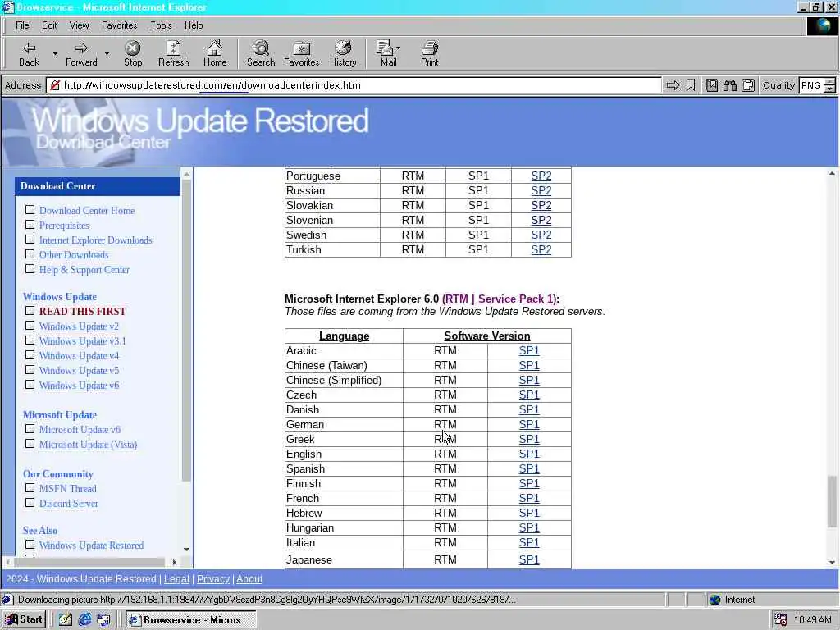The height and width of the screenshot is (630, 840).
Task: Print the current page
Action: [x=429, y=53]
